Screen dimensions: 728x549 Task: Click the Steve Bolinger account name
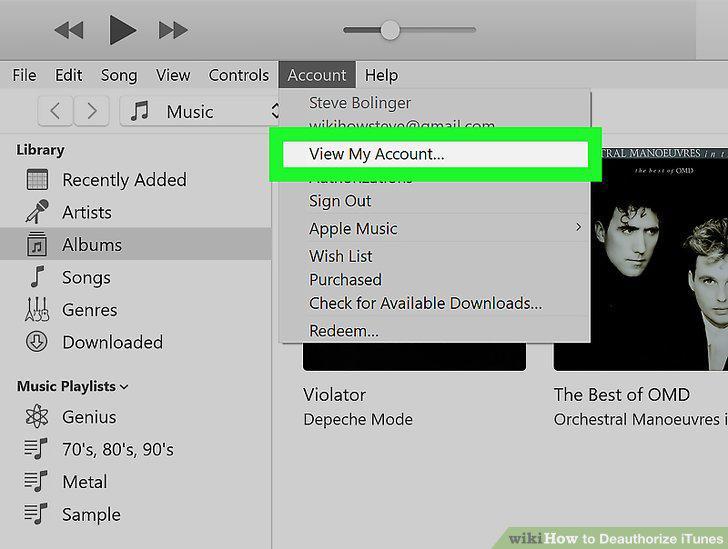point(360,103)
